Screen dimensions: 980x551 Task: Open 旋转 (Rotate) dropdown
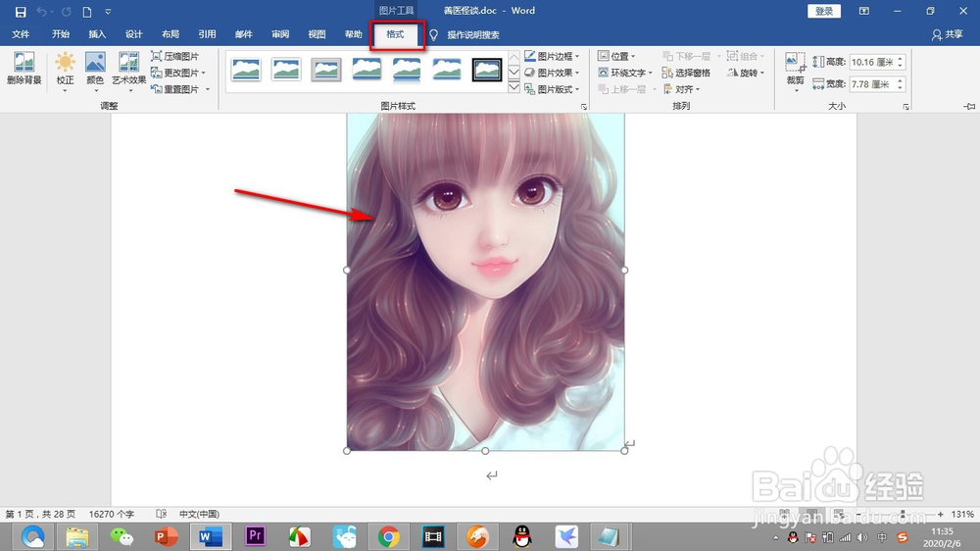point(746,73)
